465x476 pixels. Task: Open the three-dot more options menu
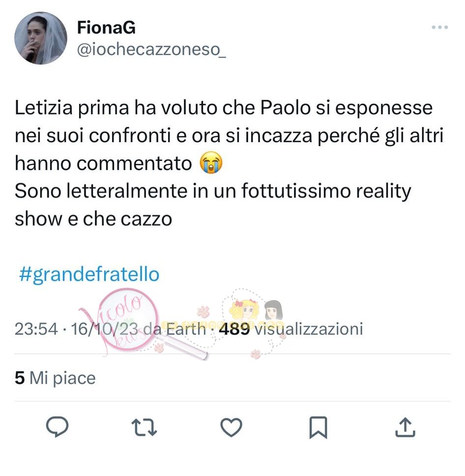pyautogui.click(x=440, y=28)
